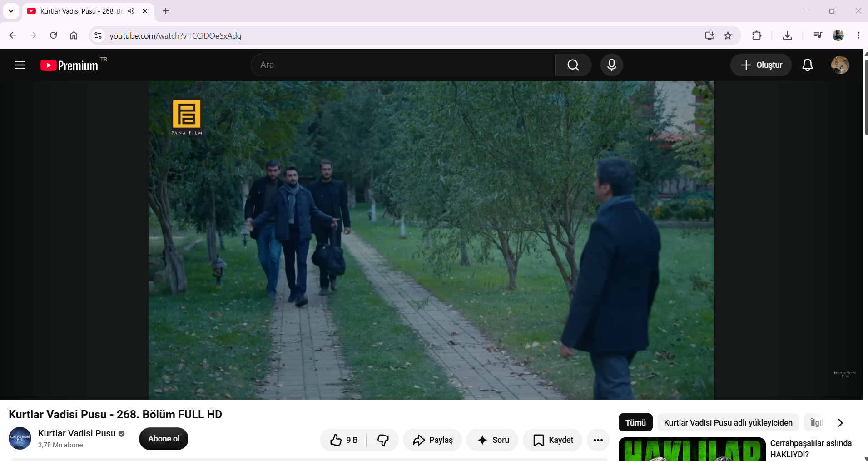
Task: Click the Paylaş share button
Action: [432, 440]
